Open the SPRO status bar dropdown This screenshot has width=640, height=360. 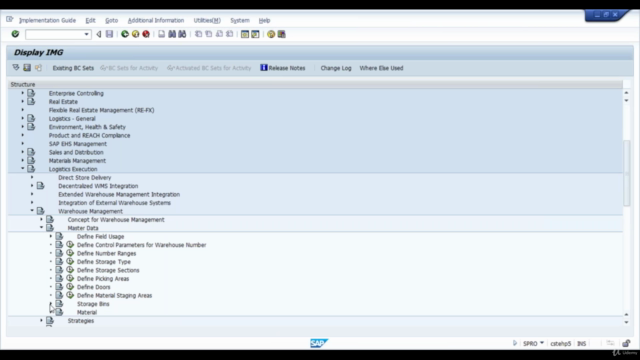point(542,343)
